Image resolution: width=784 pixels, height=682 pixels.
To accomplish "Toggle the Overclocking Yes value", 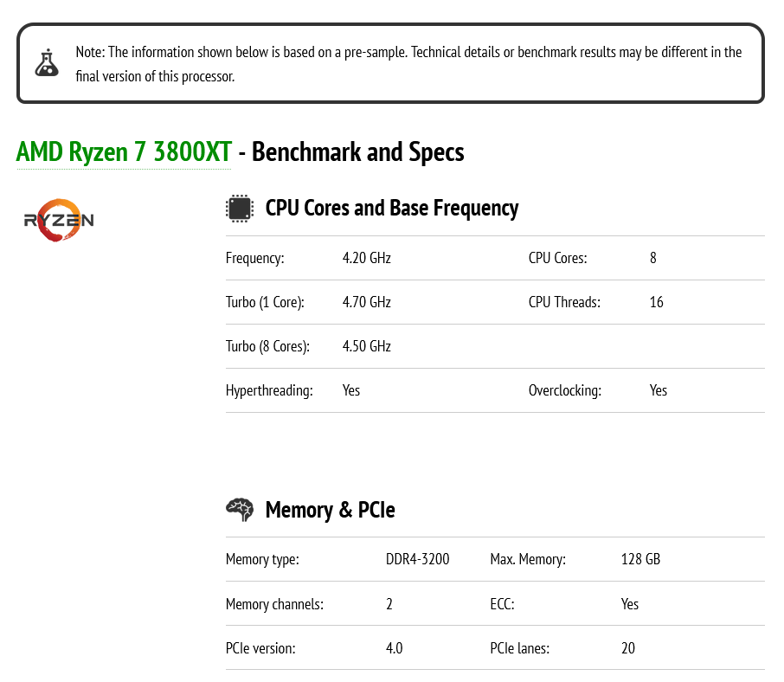I will coord(659,390).
